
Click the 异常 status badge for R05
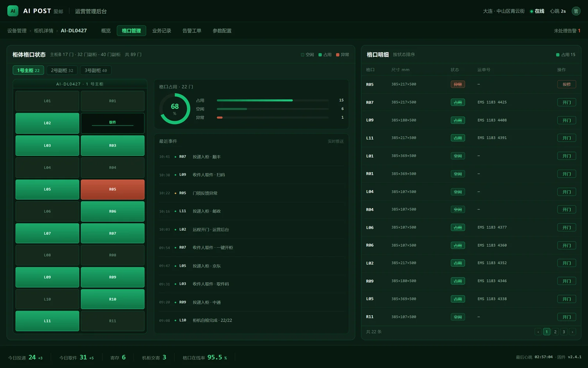click(458, 84)
